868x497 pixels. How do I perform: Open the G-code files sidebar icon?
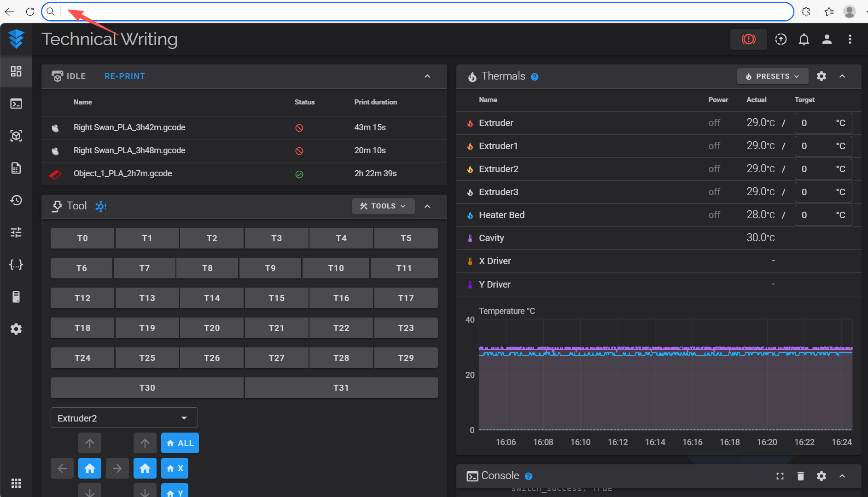tap(16, 168)
